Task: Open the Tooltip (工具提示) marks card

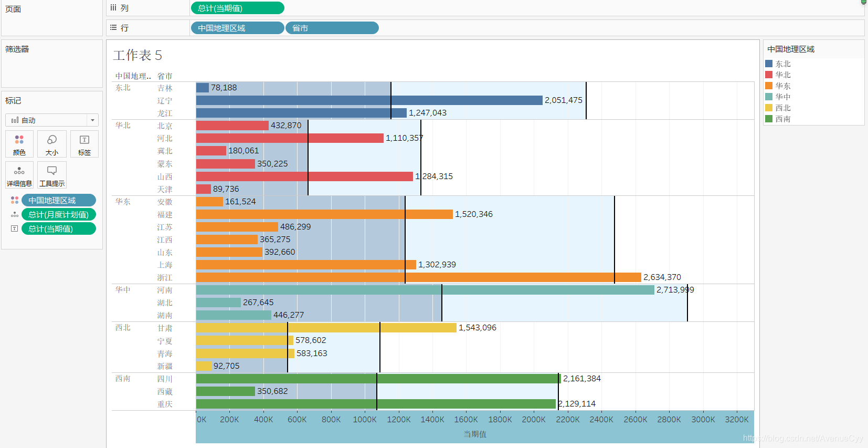Action: (x=52, y=175)
